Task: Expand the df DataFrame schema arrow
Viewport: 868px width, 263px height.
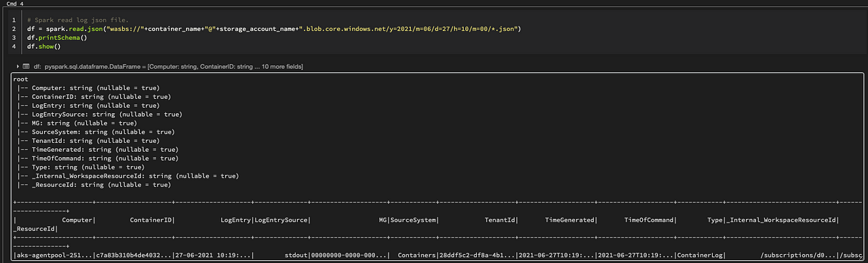Action: 18,66
